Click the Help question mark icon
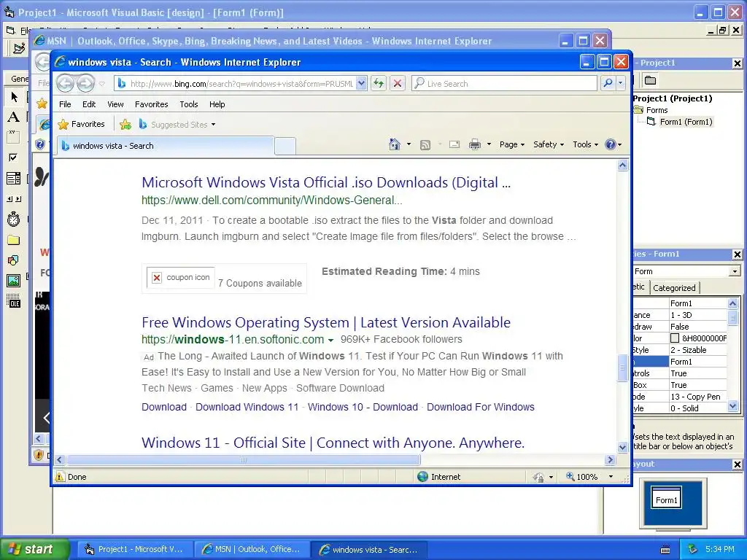The height and width of the screenshot is (560, 747). point(611,144)
